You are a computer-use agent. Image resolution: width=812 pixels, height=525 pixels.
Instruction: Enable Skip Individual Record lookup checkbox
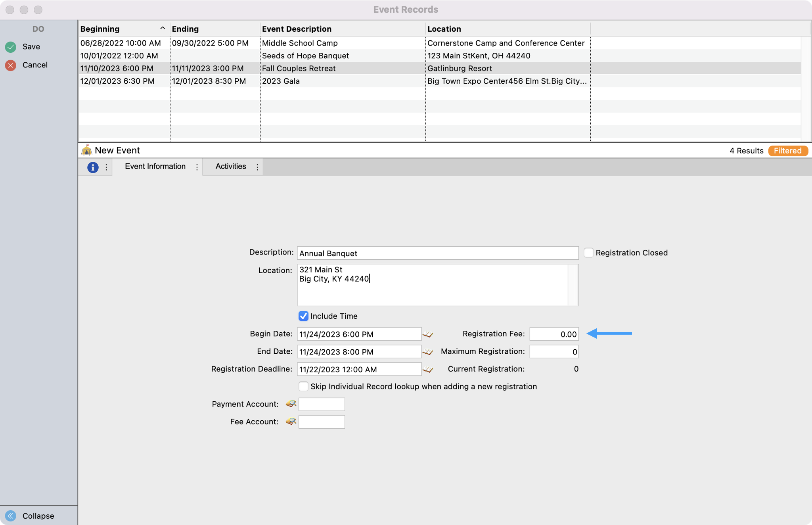303,387
